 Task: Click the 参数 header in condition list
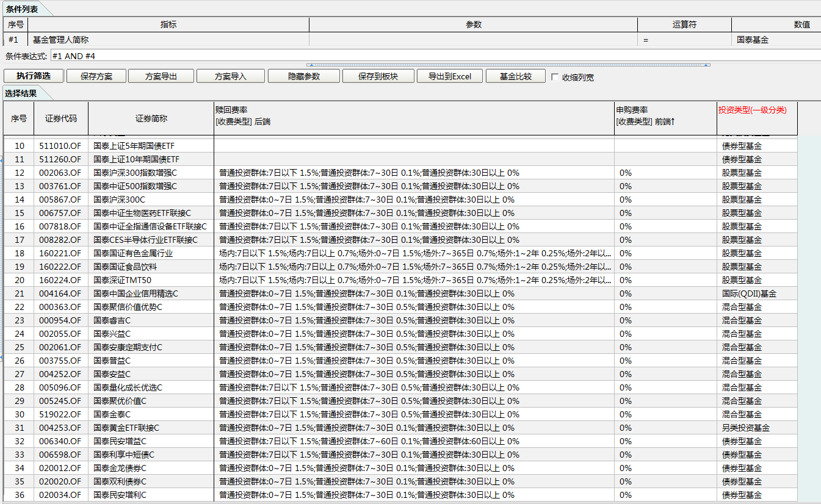click(474, 24)
